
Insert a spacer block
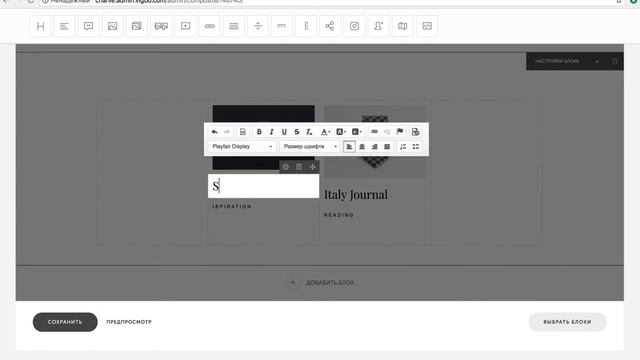tap(282, 26)
